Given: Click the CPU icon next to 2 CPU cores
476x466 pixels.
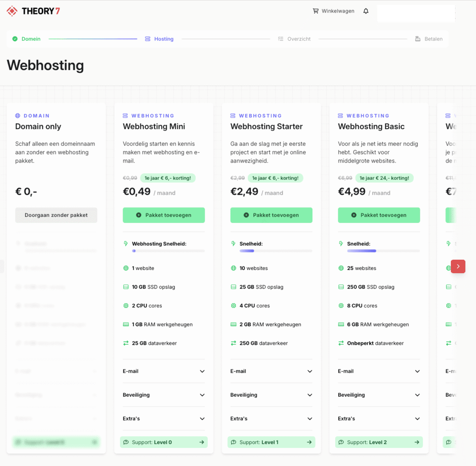Looking at the screenshot, I should (126, 306).
